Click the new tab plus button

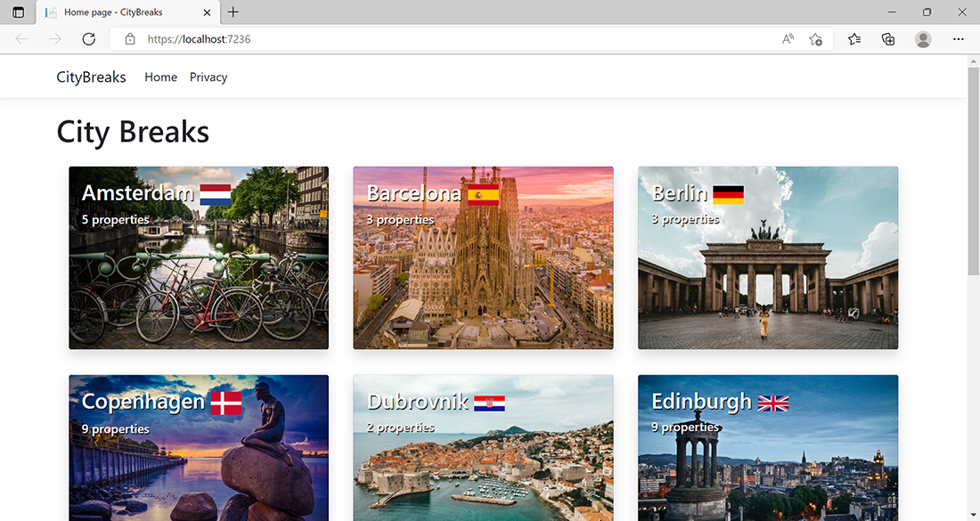coord(233,12)
